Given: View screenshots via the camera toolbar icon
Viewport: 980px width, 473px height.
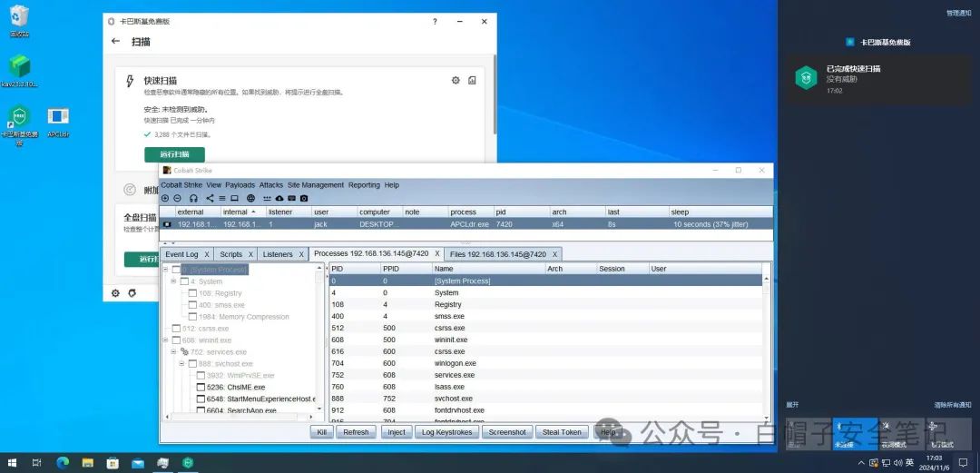Looking at the screenshot, I should [x=304, y=198].
